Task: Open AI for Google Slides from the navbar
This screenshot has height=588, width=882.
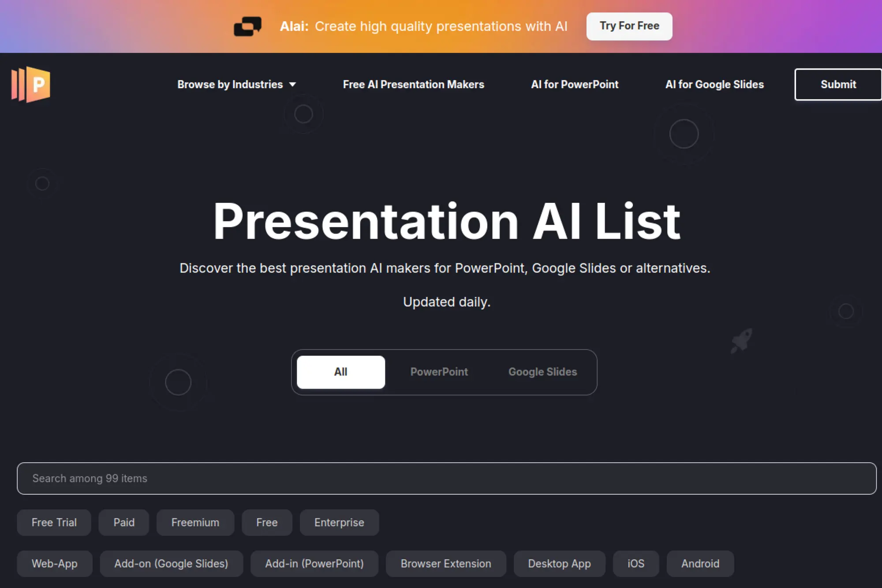Action: point(714,84)
